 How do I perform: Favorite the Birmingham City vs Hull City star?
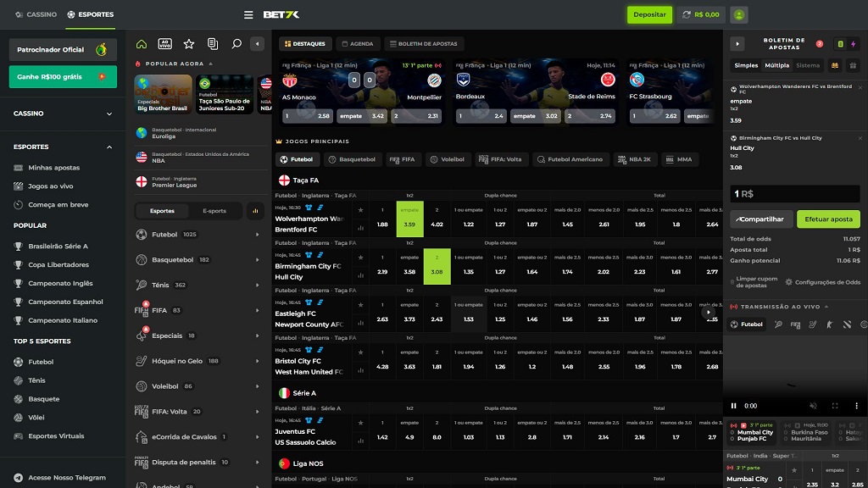[x=361, y=258]
